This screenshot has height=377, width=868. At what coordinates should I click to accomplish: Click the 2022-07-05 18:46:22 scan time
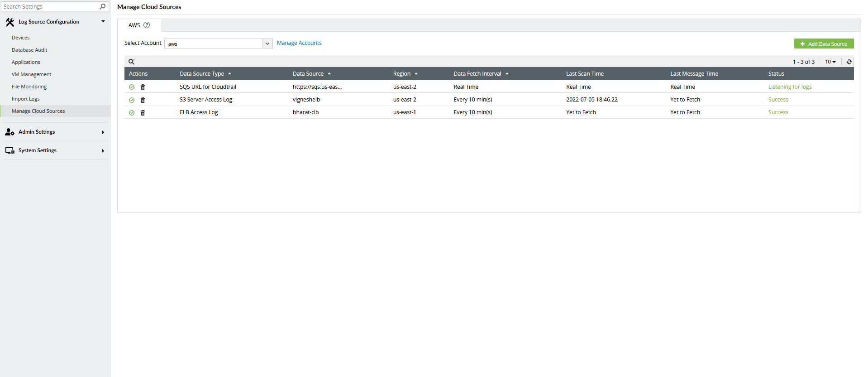coord(592,100)
